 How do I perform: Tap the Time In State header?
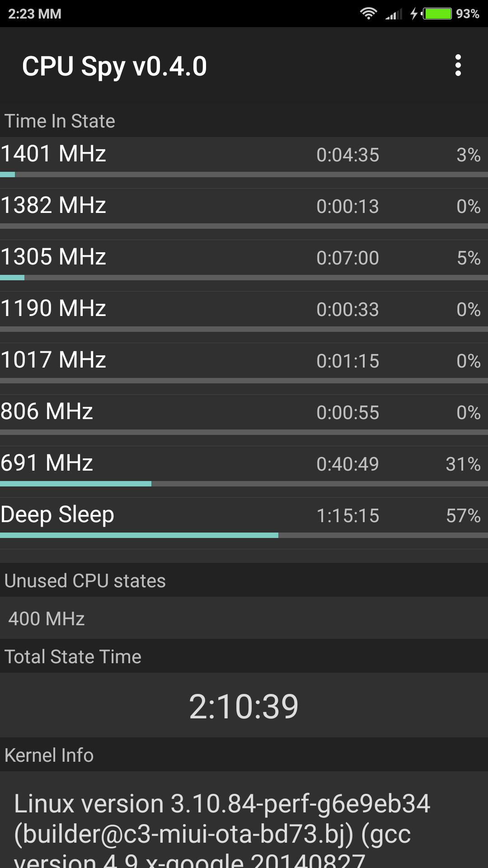point(60,121)
